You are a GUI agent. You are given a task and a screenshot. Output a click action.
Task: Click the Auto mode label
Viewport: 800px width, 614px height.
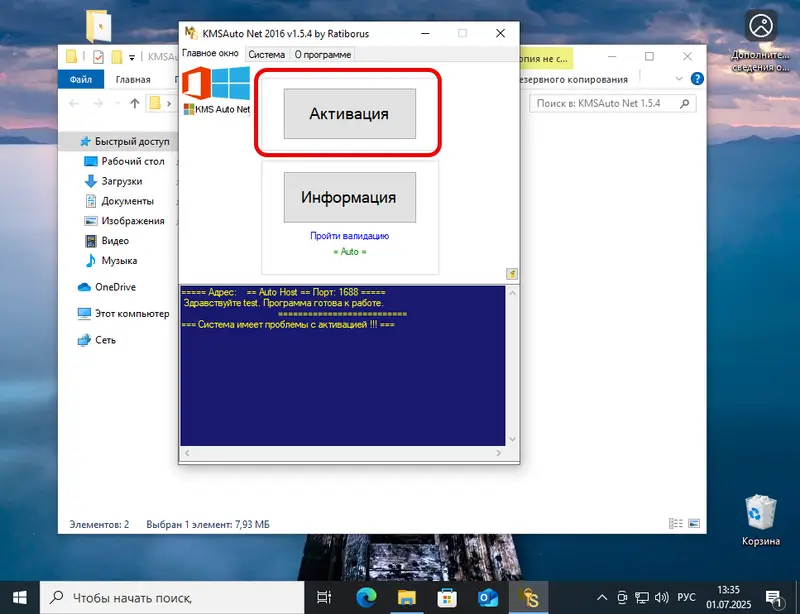click(x=348, y=251)
